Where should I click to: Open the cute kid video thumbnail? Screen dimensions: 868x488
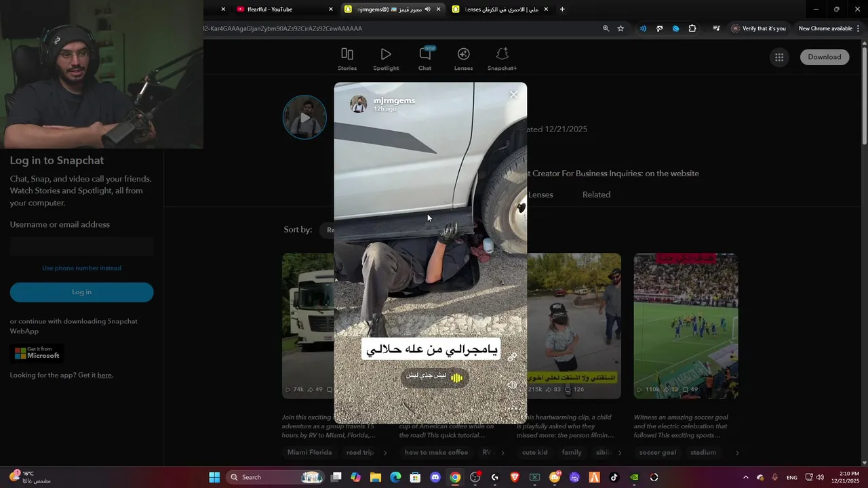[574, 325]
